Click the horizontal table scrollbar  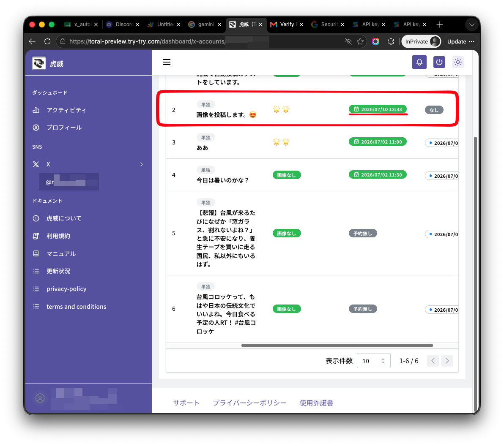tap(337, 345)
